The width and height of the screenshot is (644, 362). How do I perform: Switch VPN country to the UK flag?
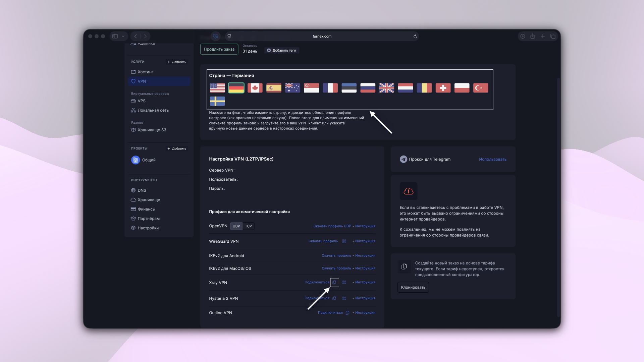pos(386,88)
